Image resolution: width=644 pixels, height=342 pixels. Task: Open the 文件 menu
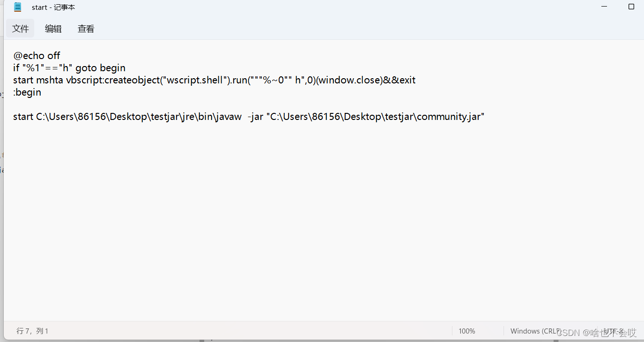(21, 29)
